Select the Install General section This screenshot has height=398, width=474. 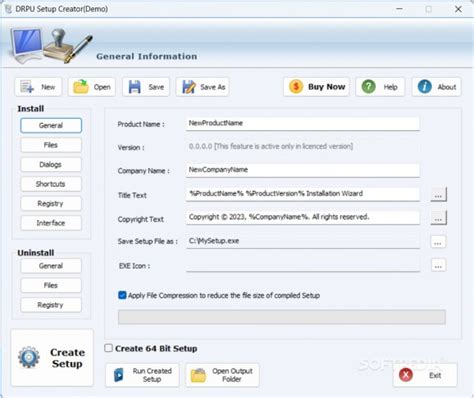(51, 125)
